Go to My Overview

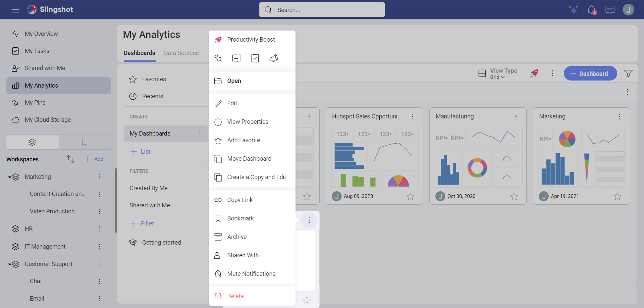(59, 34)
